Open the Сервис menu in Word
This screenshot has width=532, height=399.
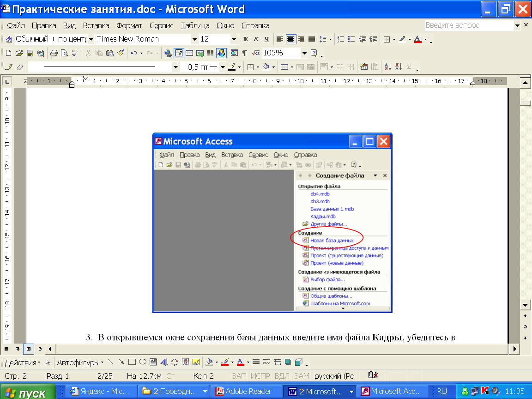click(162, 26)
